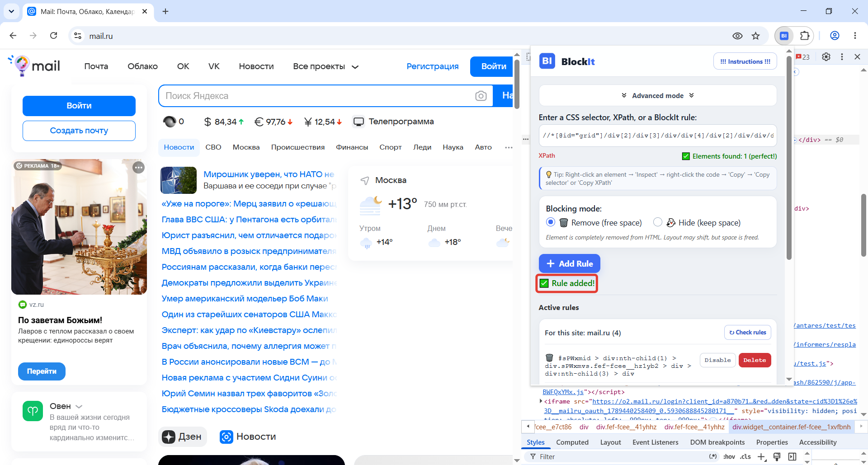The height and width of the screenshot is (465, 868).
Task: Click the camera image search icon
Action: click(x=481, y=96)
